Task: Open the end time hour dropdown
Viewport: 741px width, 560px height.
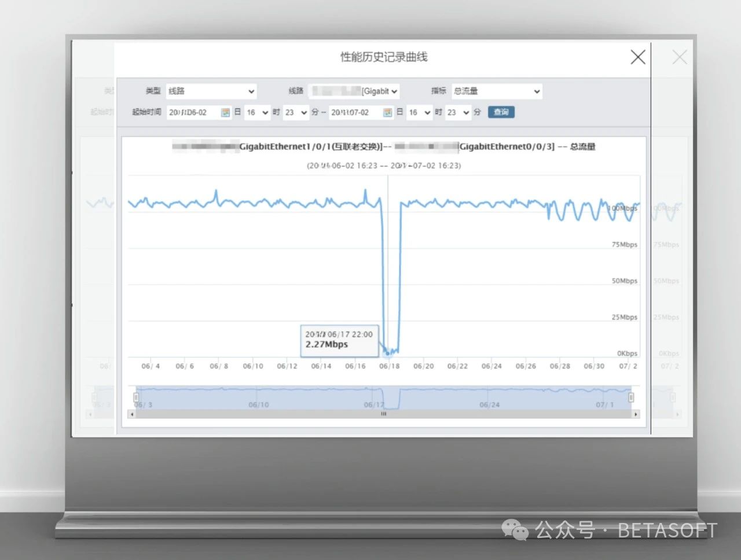Action: click(419, 113)
